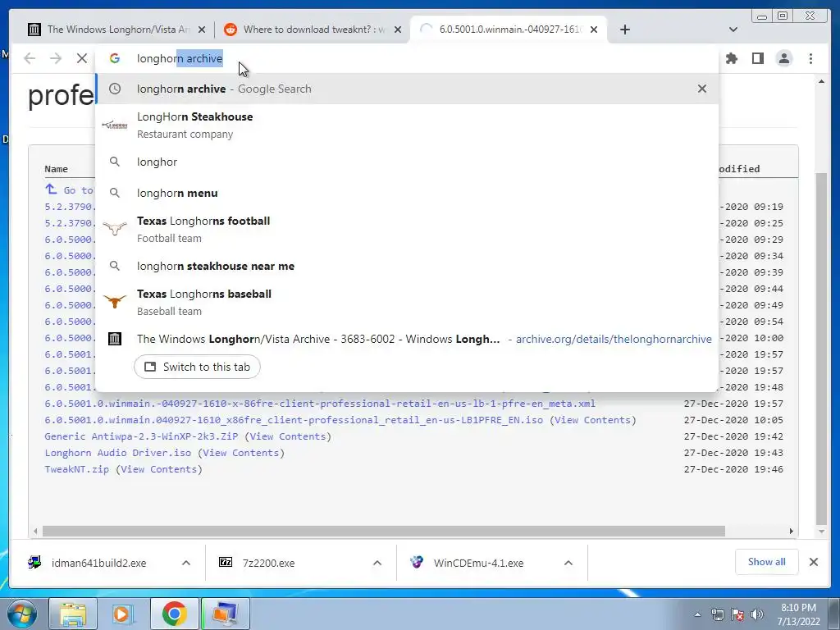Open Generic Antiwpa-2.3-WinXP-2k3.ZiP link

141,436
